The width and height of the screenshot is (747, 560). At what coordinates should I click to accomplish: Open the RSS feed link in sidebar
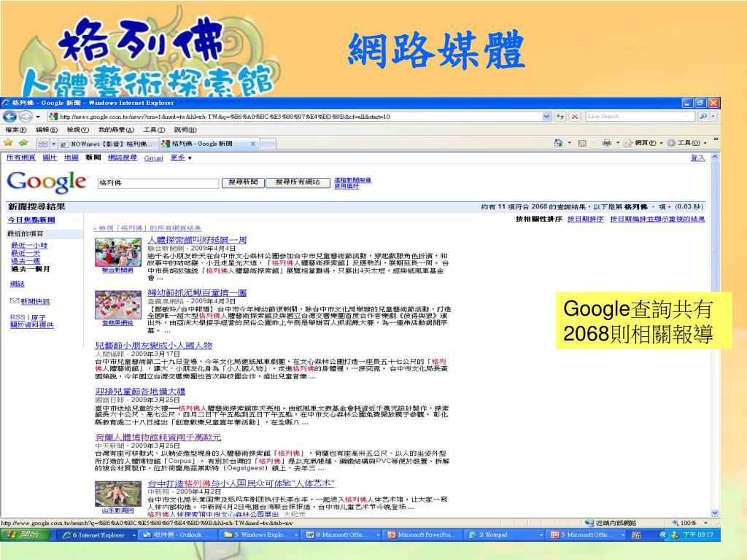click(x=18, y=317)
